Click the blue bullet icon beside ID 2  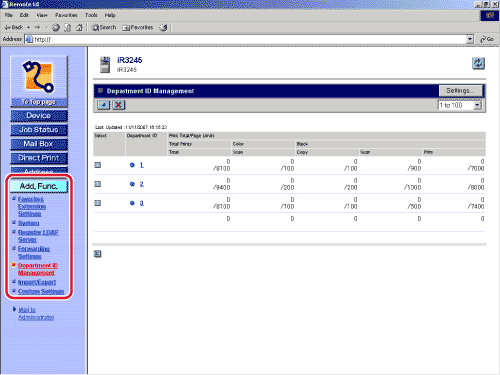pyautogui.click(x=132, y=184)
